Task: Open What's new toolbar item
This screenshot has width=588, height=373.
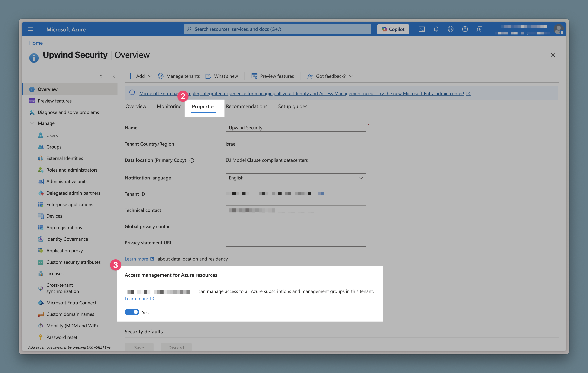Action: (221, 76)
